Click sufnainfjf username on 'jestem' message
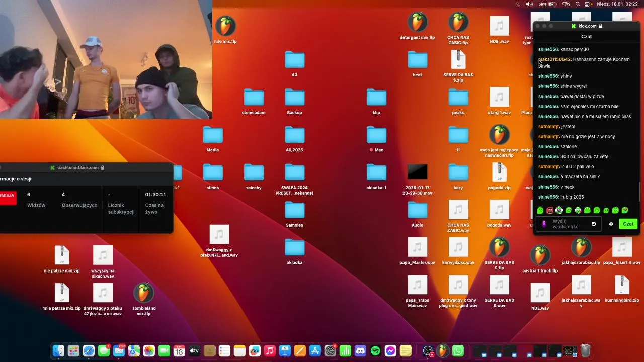The height and width of the screenshot is (362, 644). point(548,126)
